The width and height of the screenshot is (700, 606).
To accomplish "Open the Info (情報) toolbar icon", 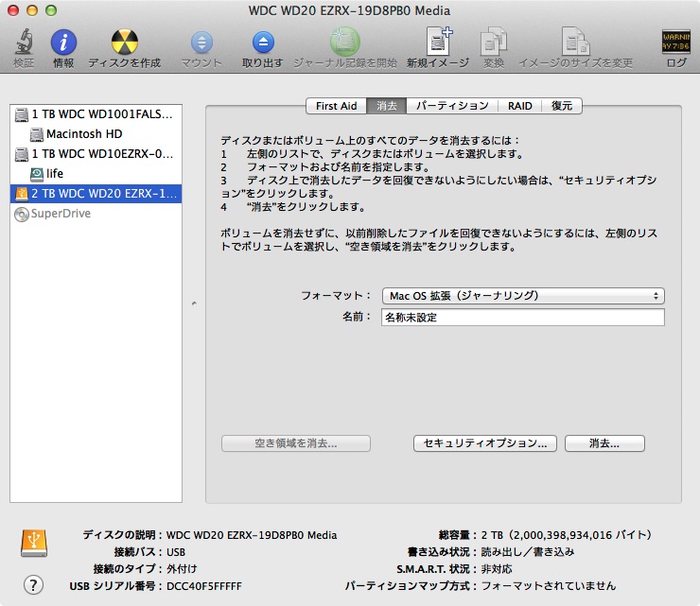I will coord(63,43).
